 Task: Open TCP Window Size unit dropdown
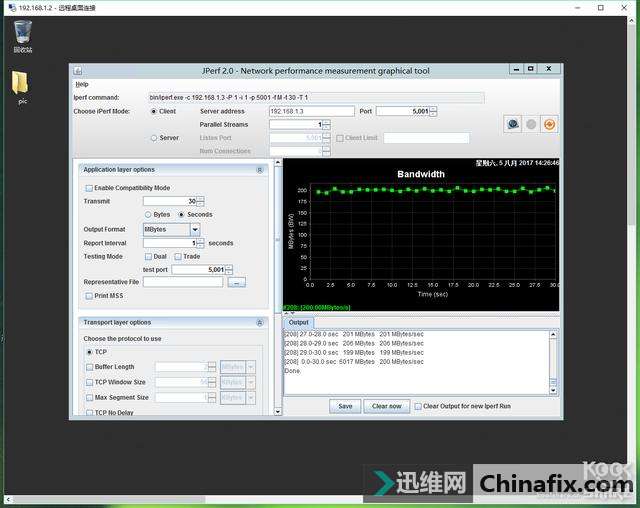(x=251, y=382)
